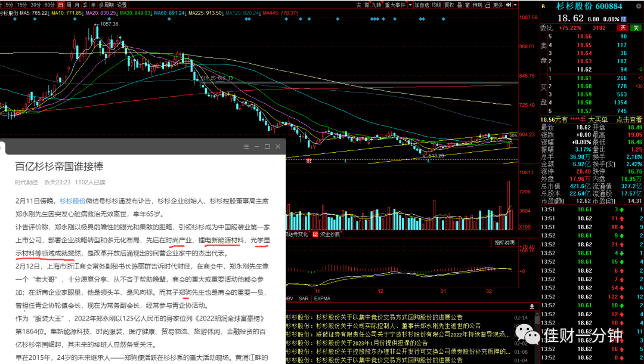This screenshot has height=364, width=644.
Task: Click the green 卖 sell button
Action: (636, 28)
